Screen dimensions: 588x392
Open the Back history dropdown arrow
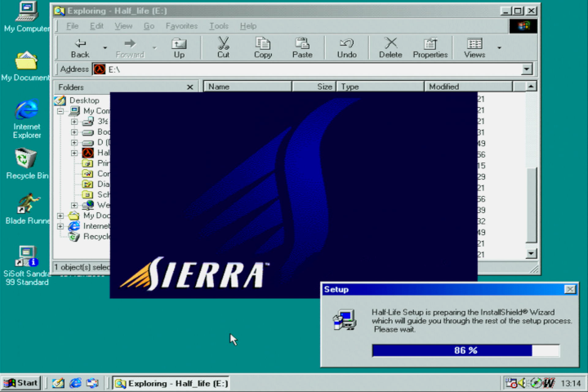(105, 48)
